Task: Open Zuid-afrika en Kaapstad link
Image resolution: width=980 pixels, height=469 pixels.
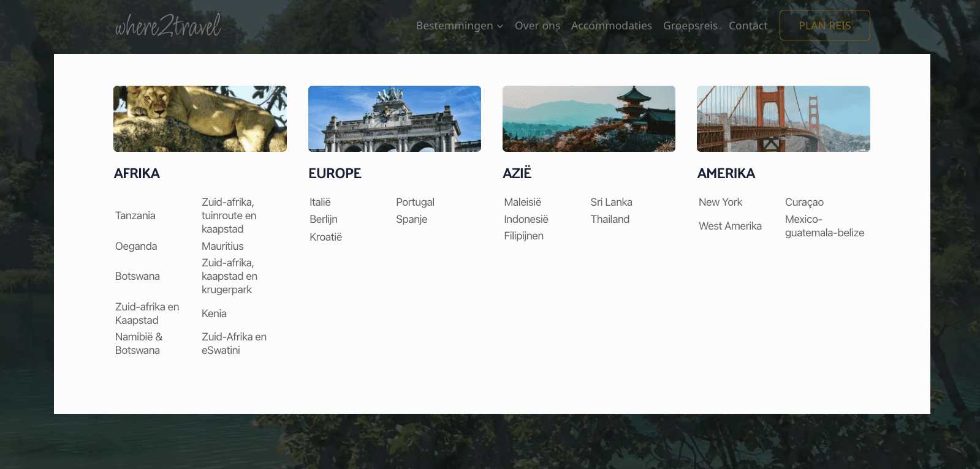Action: click(147, 313)
